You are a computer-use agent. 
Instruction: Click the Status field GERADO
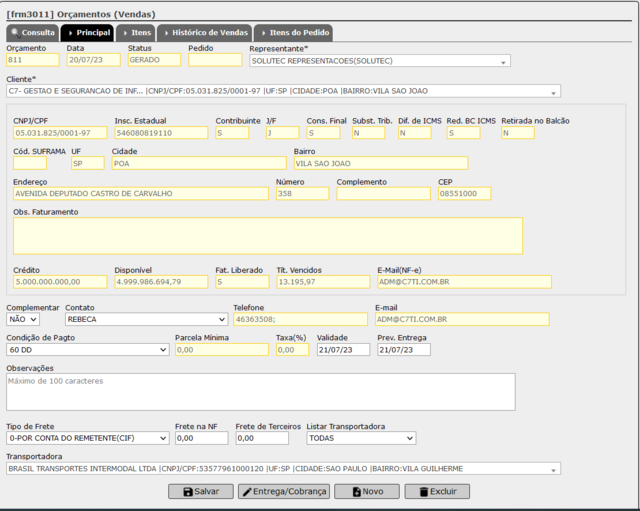pos(154,60)
